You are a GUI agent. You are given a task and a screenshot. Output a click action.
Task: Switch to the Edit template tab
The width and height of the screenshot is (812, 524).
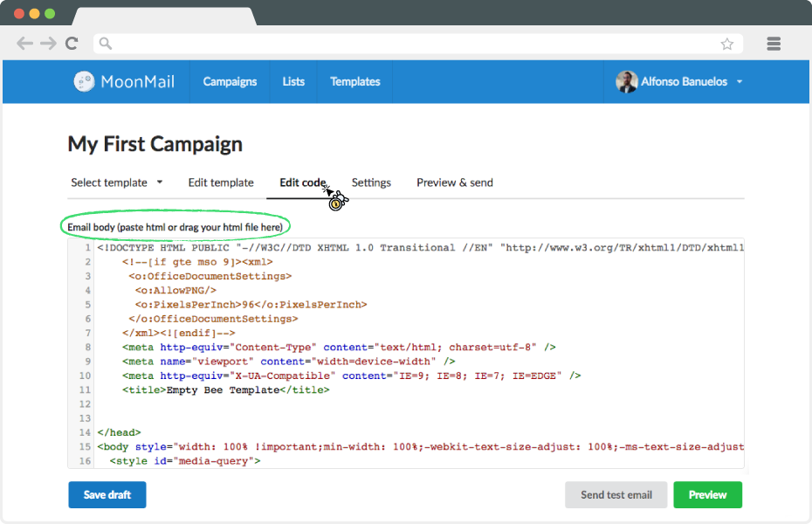(x=221, y=183)
